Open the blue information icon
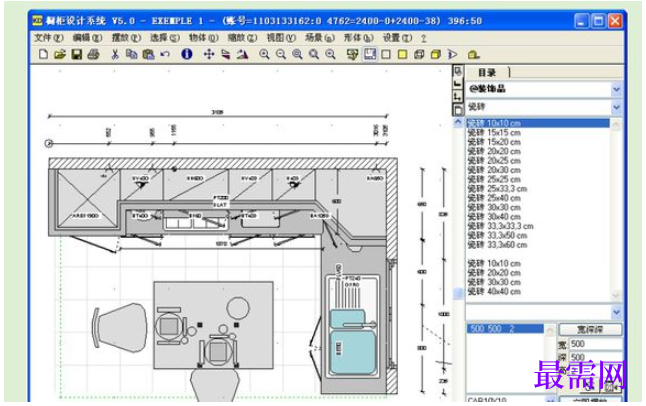The image size is (646, 406). (x=187, y=54)
